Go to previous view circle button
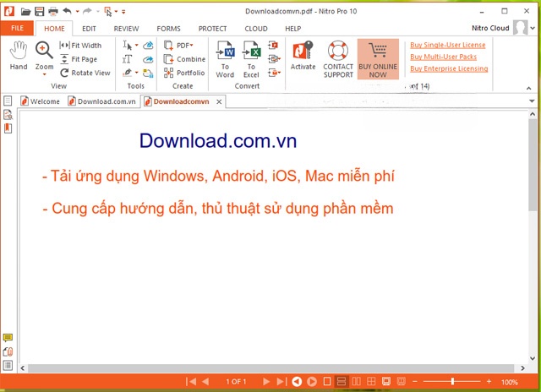 coord(297,381)
